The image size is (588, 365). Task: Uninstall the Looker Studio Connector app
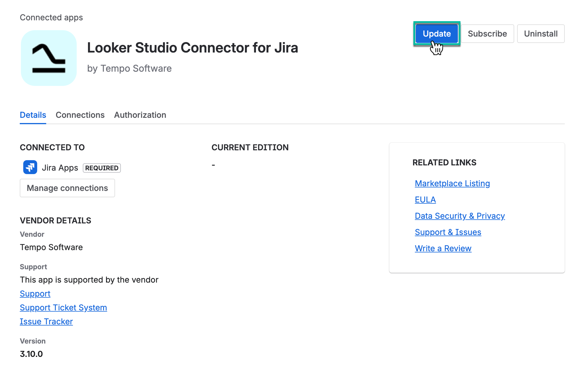coord(541,34)
